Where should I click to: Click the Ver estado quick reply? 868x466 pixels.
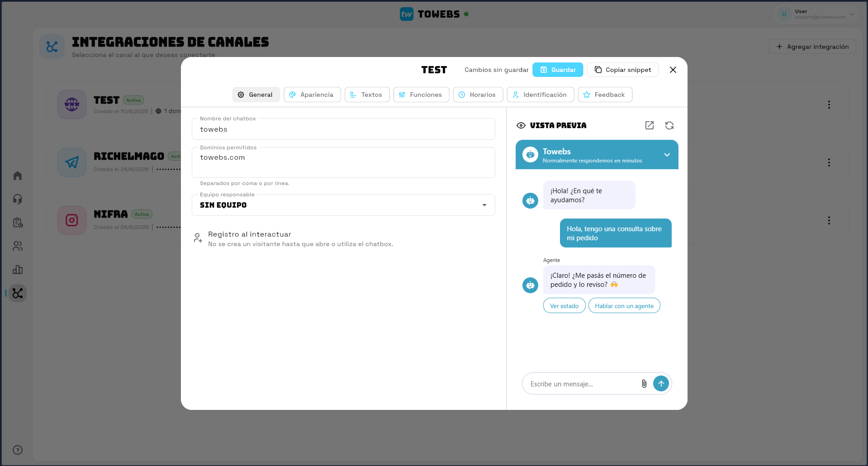click(x=564, y=306)
